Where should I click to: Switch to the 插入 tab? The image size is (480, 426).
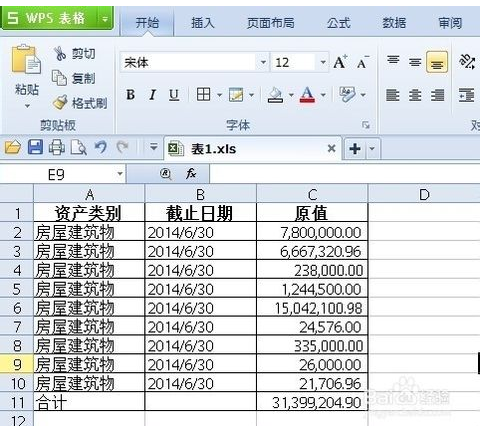202,23
